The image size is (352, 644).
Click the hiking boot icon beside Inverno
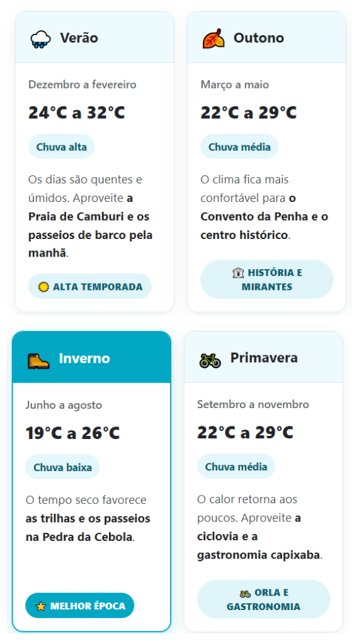click(38, 359)
